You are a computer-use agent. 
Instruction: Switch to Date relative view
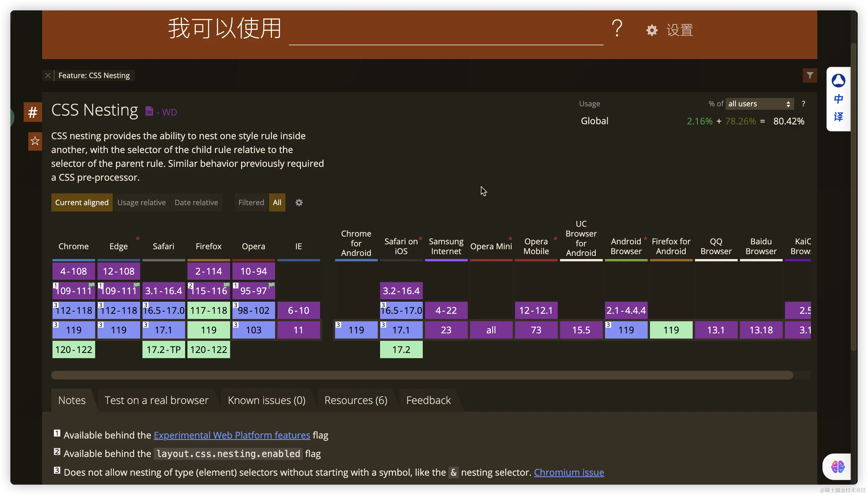click(196, 203)
